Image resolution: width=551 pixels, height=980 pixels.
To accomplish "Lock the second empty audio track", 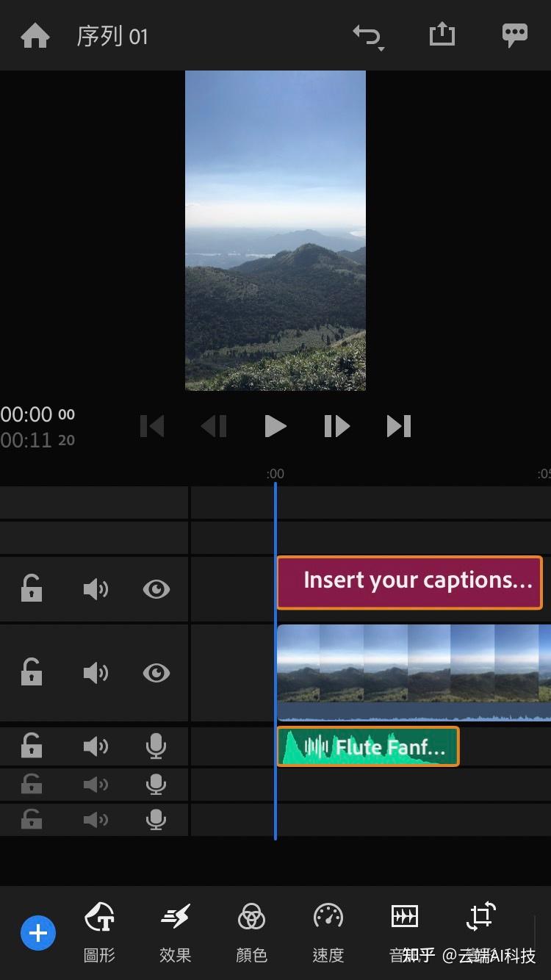I will pyautogui.click(x=31, y=785).
